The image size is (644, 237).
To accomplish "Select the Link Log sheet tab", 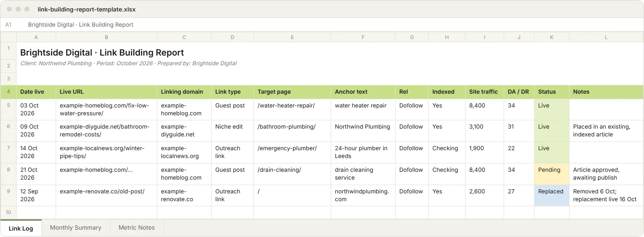I will tap(21, 228).
